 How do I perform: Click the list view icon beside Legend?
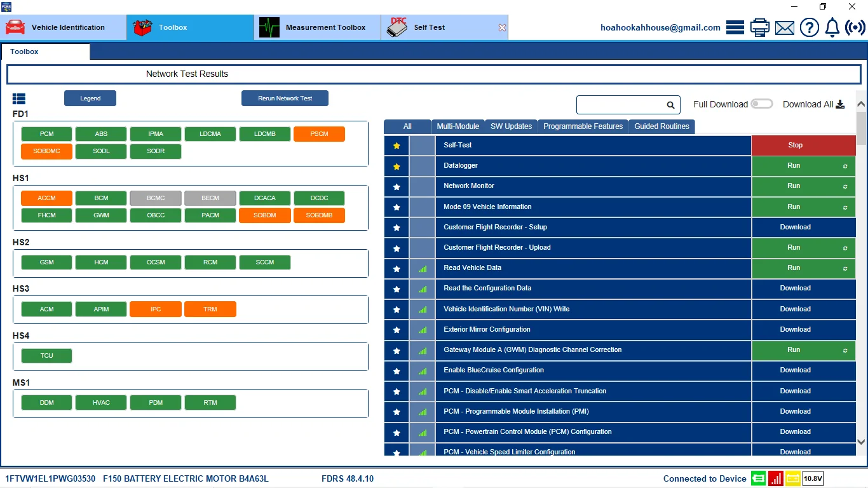[19, 98]
